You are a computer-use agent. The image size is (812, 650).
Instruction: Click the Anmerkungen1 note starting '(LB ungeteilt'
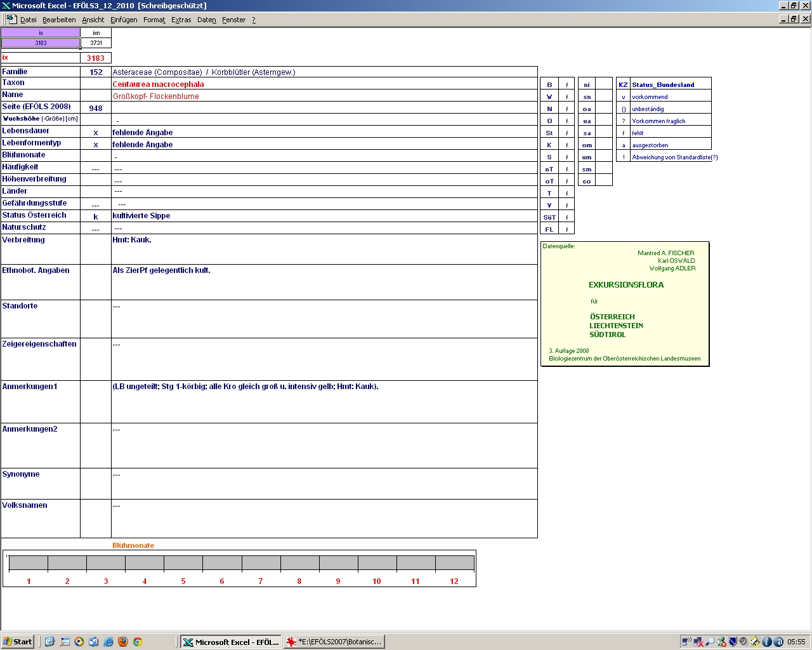(246, 387)
